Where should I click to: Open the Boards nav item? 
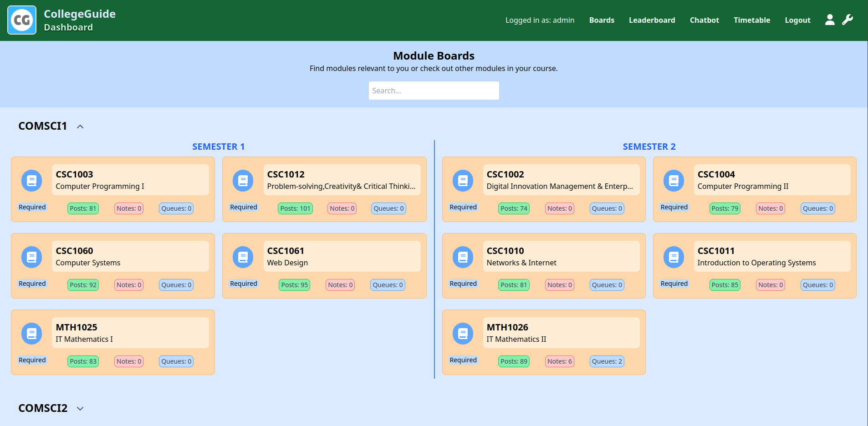point(602,20)
